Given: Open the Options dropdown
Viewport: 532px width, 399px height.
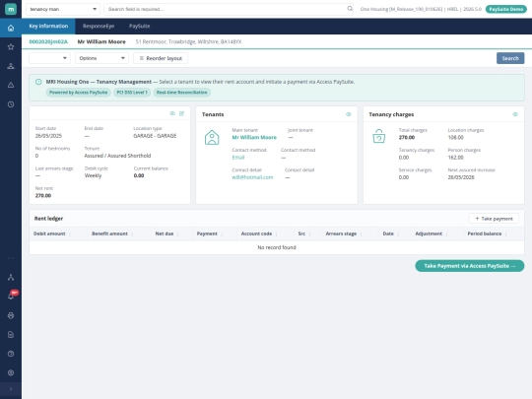Looking at the screenshot, I should tap(101, 58).
